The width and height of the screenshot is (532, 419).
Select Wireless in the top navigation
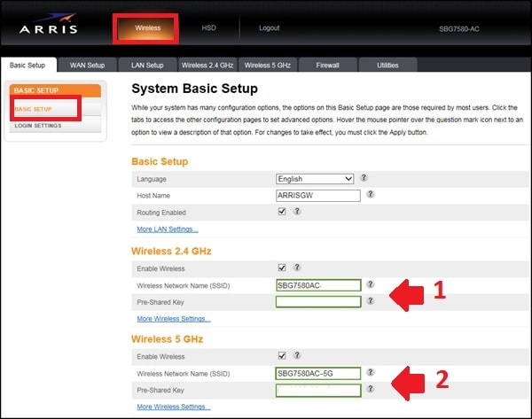click(x=147, y=28)
